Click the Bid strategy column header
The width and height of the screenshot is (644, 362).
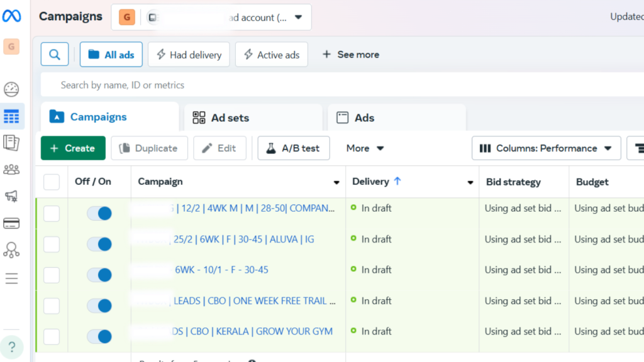(513, 182)
